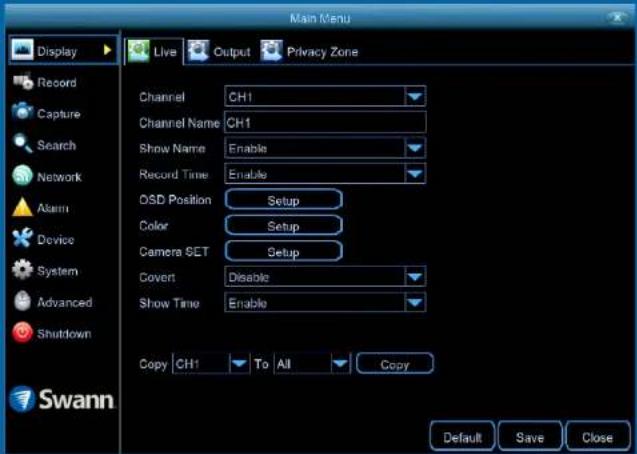The height and width of the screenshot is (454, 637).
Task: Select the Live tab
Action: [154, 52]
